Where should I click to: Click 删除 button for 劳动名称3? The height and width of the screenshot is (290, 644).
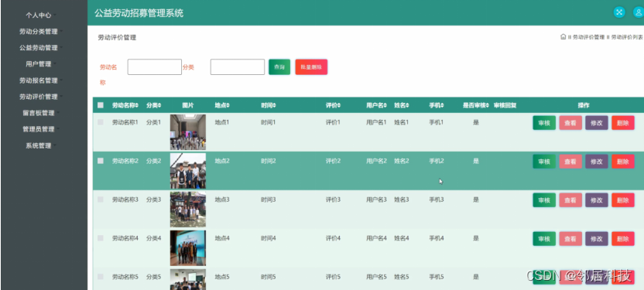[623, 200]
